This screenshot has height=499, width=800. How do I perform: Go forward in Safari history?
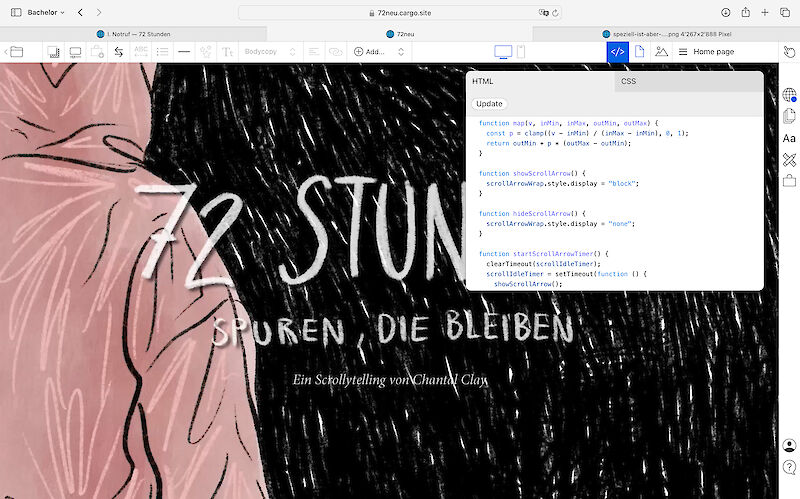pyautogui.click(x=99, y=12)
